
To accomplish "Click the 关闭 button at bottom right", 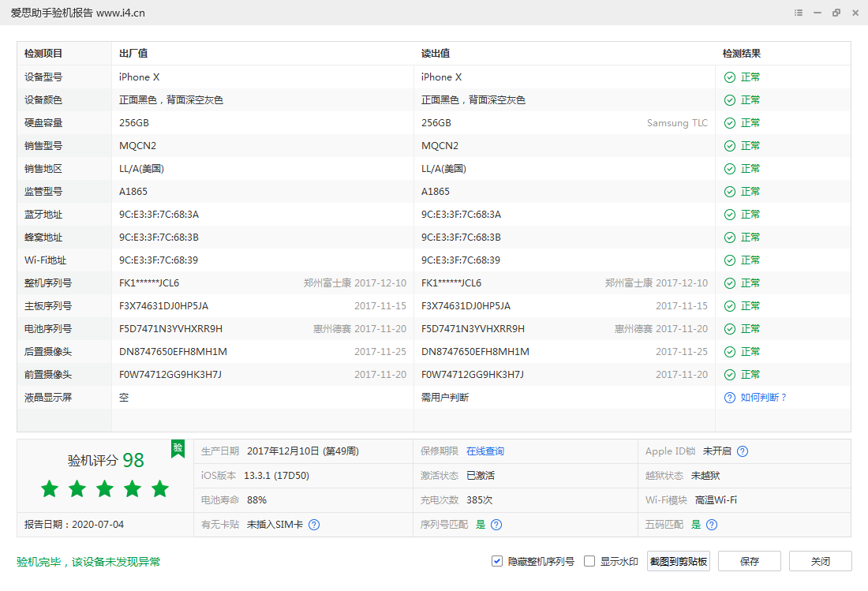I will (x=821, y=561).
